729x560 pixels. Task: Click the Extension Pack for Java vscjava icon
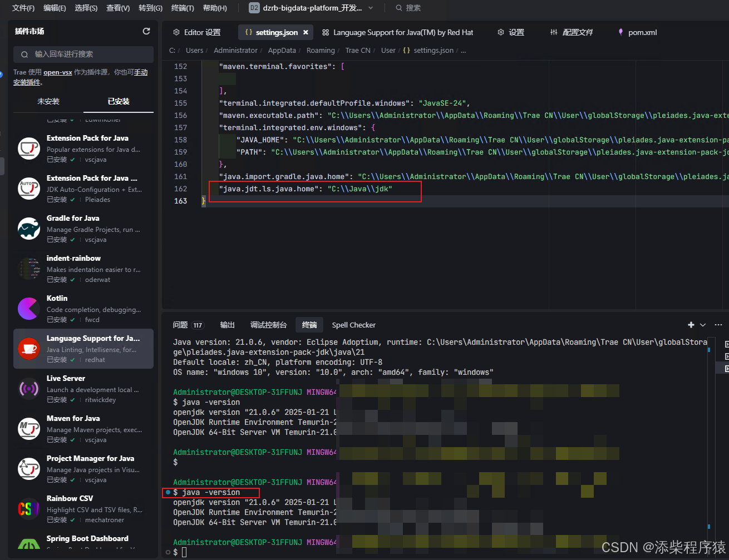click(28, 148)
